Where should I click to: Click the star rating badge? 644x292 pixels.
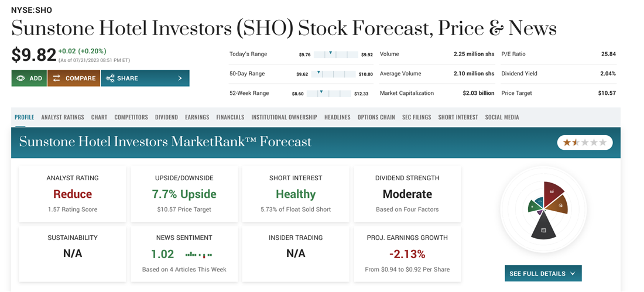(584, 142)
